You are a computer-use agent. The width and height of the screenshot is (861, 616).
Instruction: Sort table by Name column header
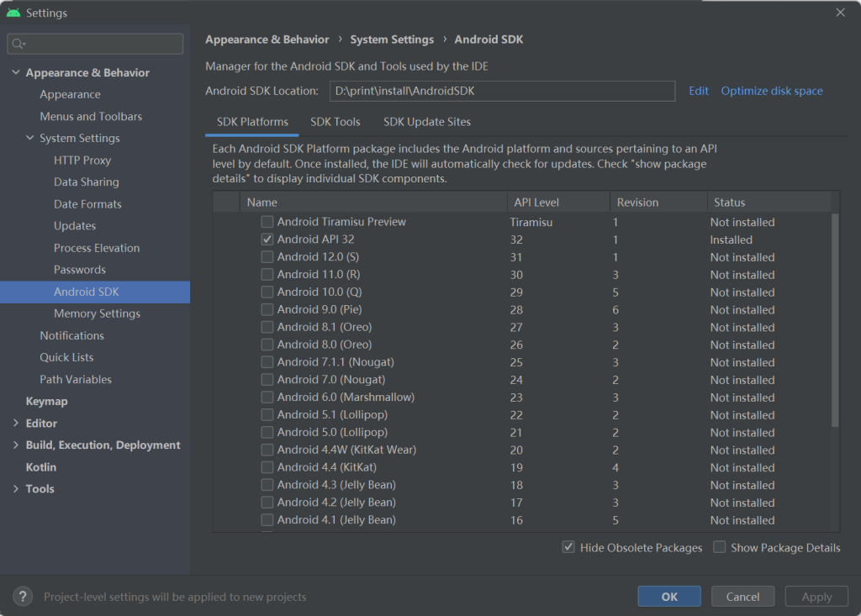click(373, 202)
